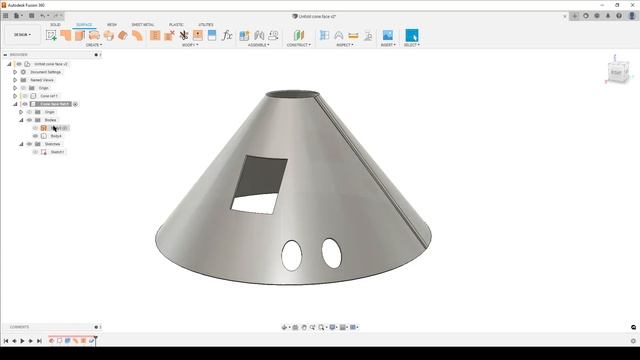Image resolution: width=640 pixels, height=360 pixels.
Task: Switch to the Sheet Metal tab
Action: pos(142,24)
